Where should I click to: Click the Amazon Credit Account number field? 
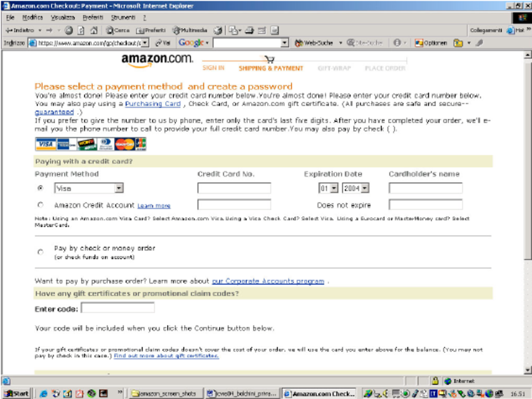click(234, 204)
